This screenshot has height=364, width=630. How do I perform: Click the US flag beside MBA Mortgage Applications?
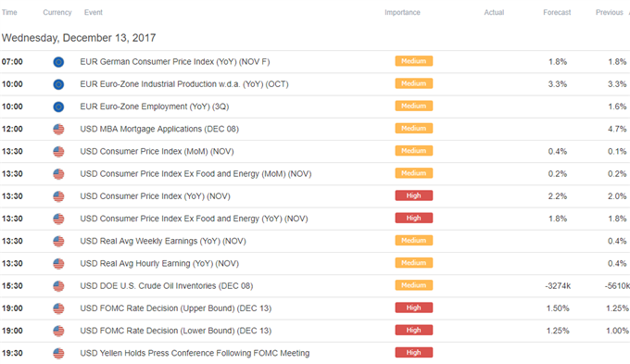tap(58, 130)
